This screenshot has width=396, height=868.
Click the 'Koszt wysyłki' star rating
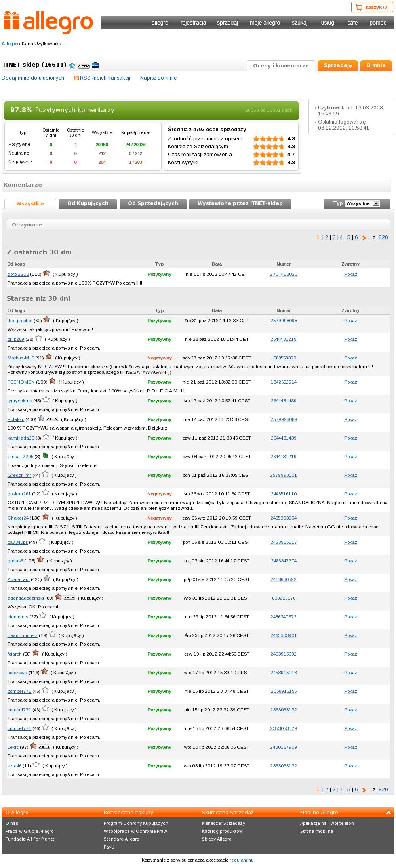[268, 163]
